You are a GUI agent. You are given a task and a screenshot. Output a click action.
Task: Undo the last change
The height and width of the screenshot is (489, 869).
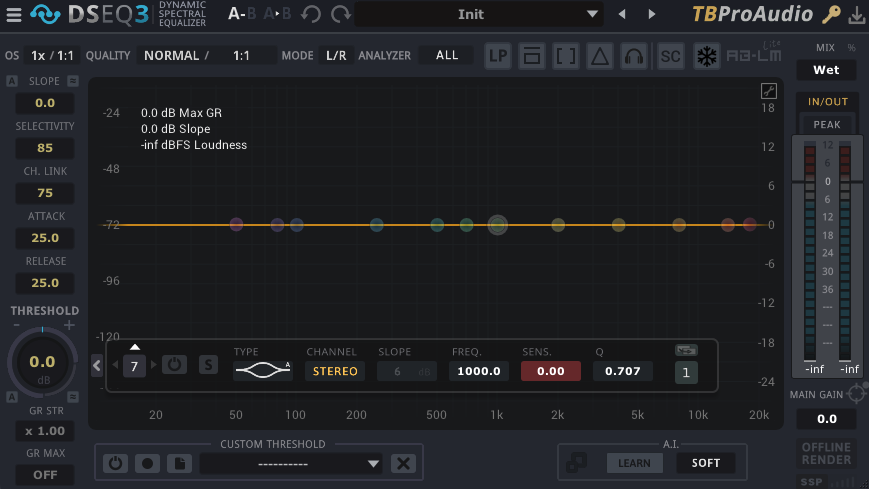coord(311,14)
